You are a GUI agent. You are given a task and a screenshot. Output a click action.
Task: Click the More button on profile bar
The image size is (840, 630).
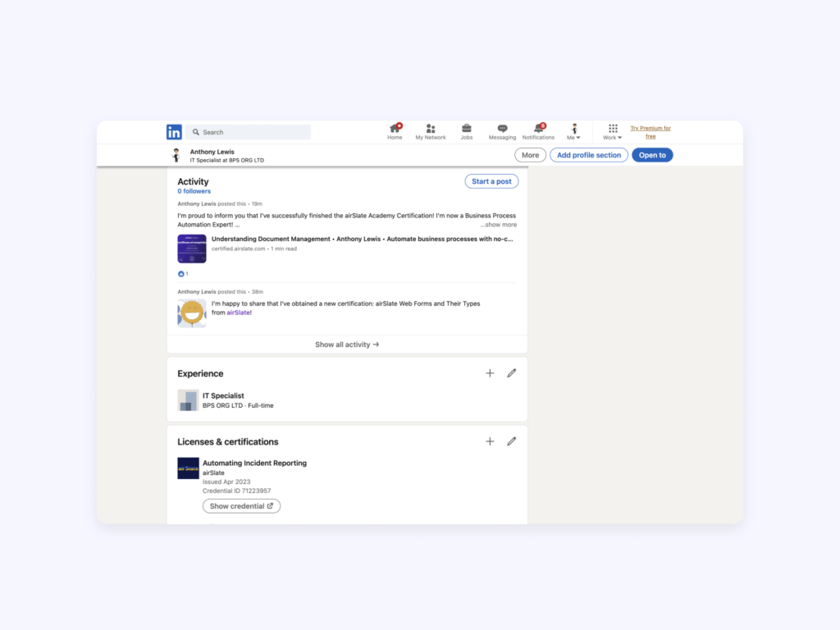tap(530, 155)
